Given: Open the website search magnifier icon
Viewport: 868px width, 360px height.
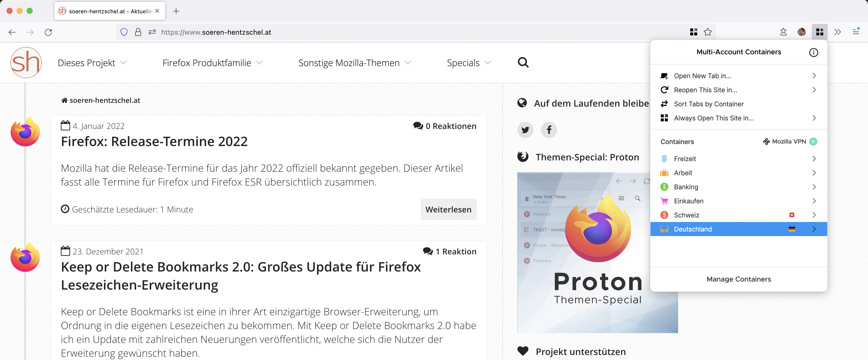Looking at the screenshot, I should [523, 62].
